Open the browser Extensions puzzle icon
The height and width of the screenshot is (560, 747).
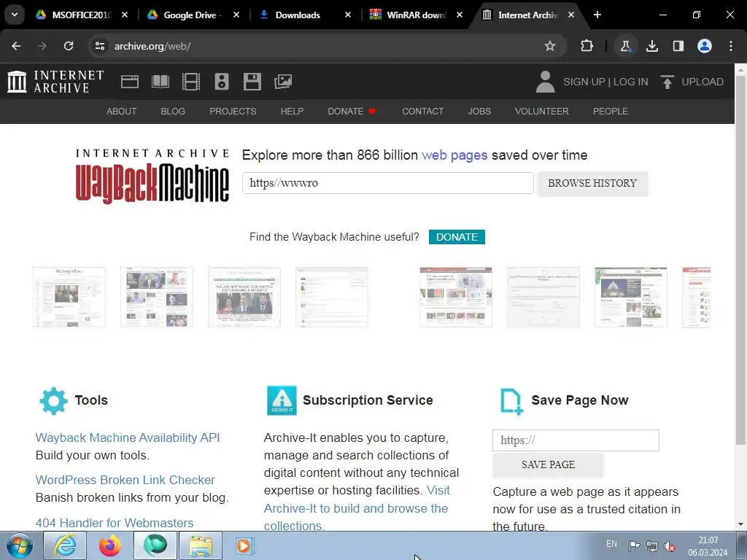[587, 46]
